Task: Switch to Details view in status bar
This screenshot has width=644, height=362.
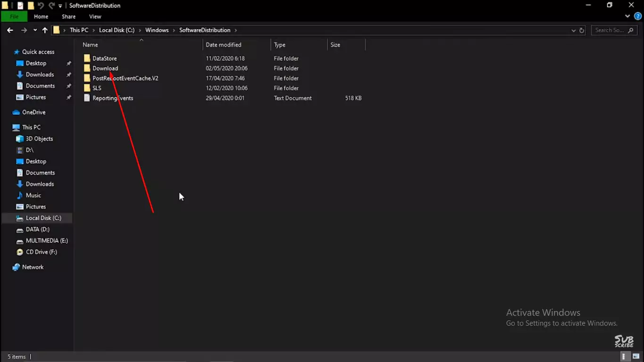Action: click(x=624, y=357)
